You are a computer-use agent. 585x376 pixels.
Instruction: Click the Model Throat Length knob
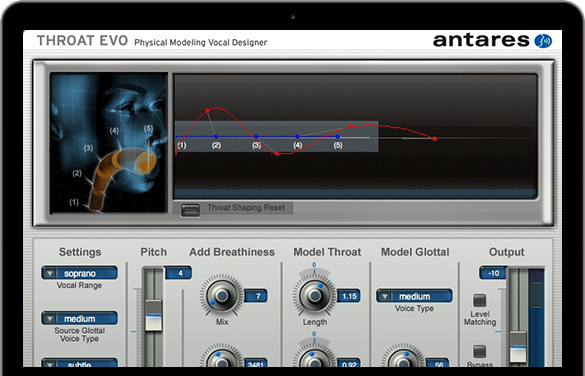(x=314, y=296)
